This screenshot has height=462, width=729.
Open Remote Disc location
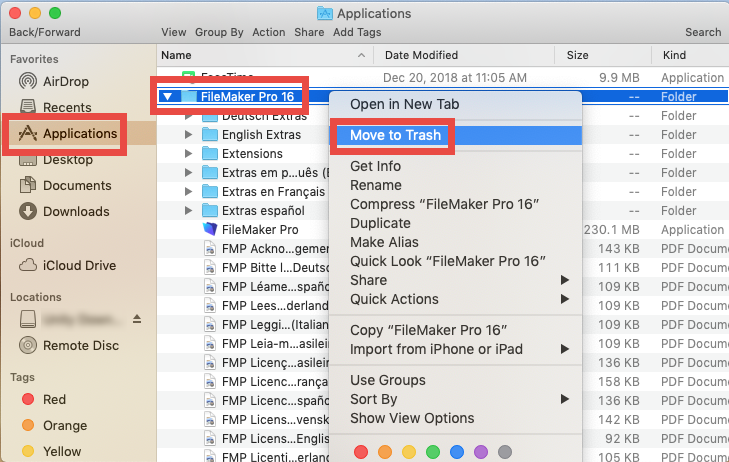coord(69,345)
